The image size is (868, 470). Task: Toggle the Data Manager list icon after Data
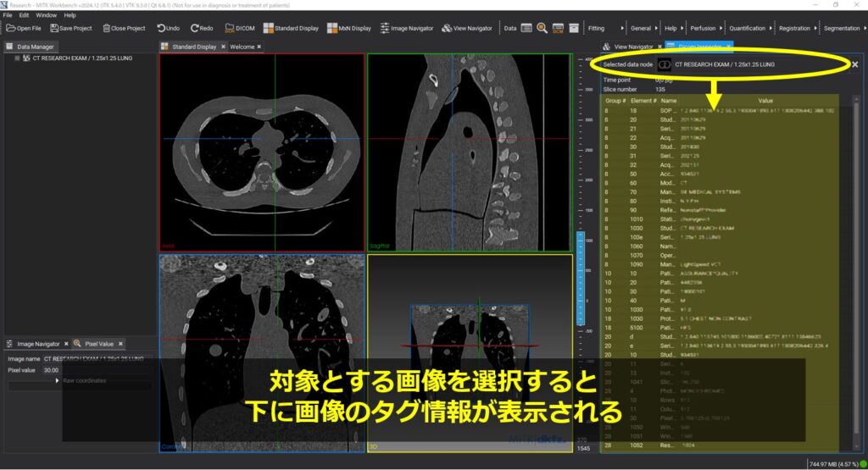tap(526, 28)
